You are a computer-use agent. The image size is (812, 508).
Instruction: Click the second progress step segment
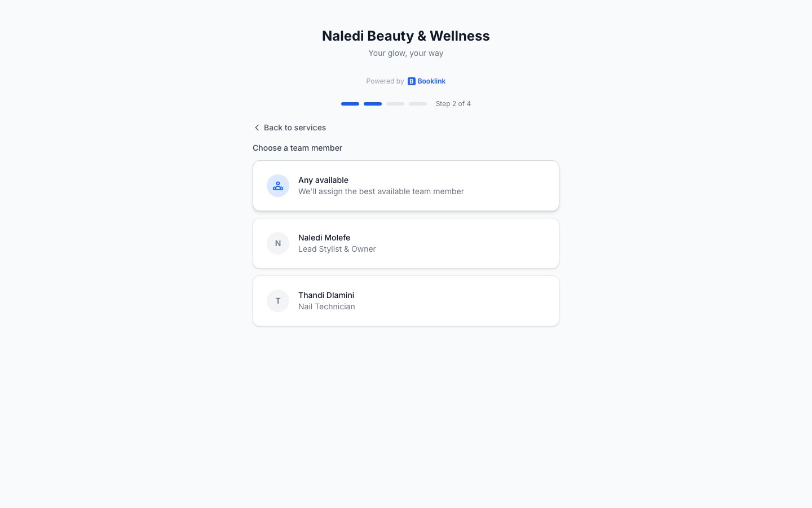[x=373, y=104]
